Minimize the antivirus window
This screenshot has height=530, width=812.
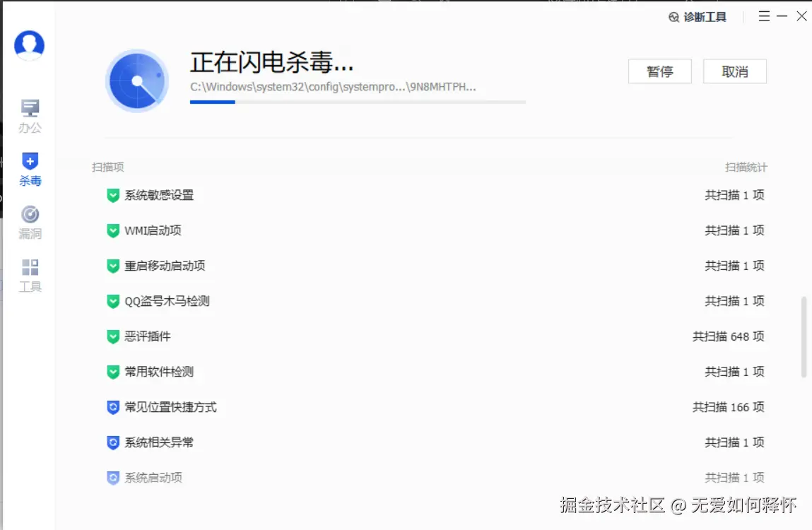(782, 16)
